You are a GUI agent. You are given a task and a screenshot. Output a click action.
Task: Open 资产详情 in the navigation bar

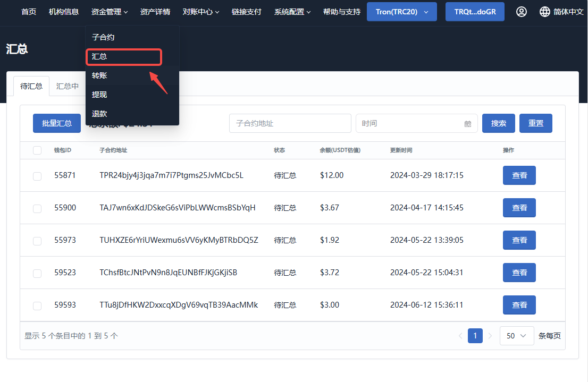(x=155, y=12)
